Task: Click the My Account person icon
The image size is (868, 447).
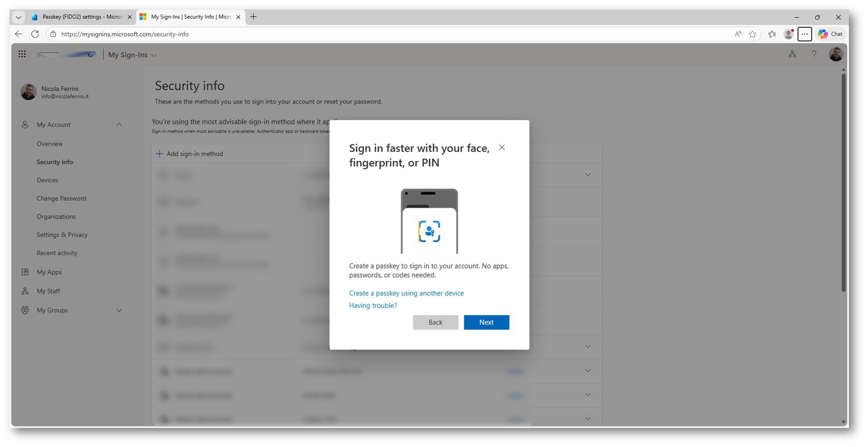Action: (25, 124)
